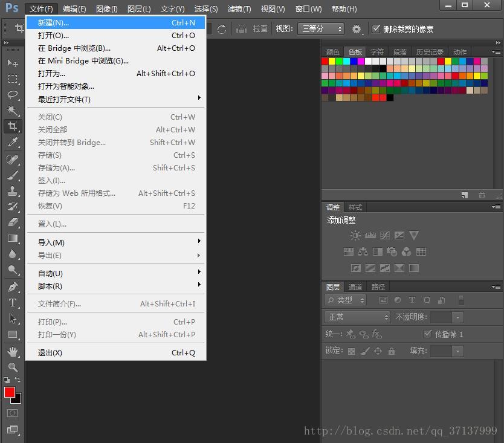
Task: Click the red foreground color box
Action: pos(9,392)
